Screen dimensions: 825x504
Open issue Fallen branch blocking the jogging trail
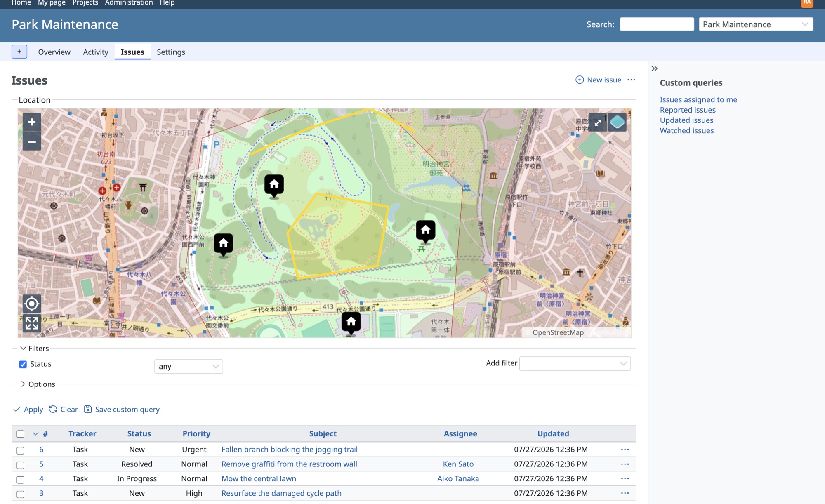(289, 450)
